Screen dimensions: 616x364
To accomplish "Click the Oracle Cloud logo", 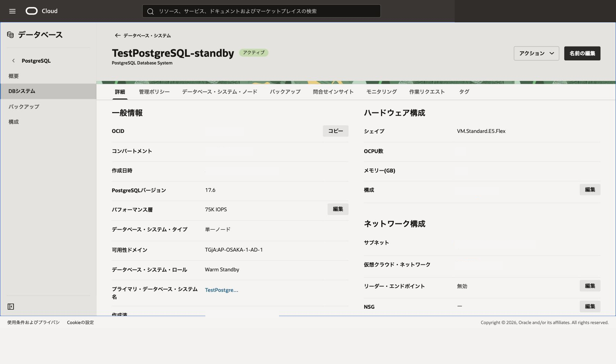I will point(41,11).
